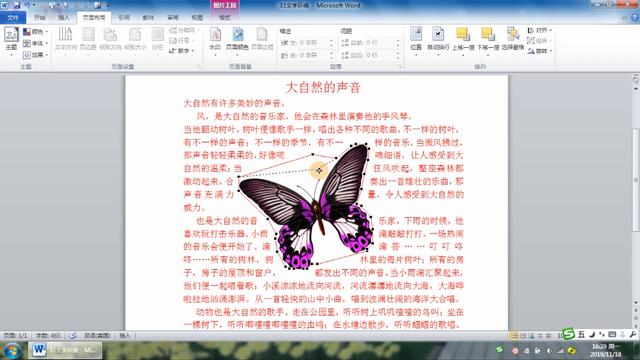Open the 文件 (File) tab
640x360 pixels.
(x=13, y=18)
